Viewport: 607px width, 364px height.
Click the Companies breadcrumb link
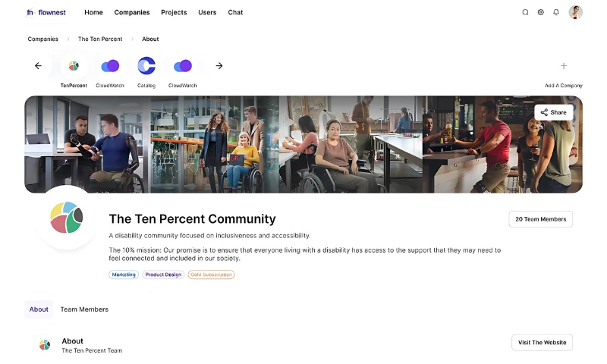pos(42,39)
